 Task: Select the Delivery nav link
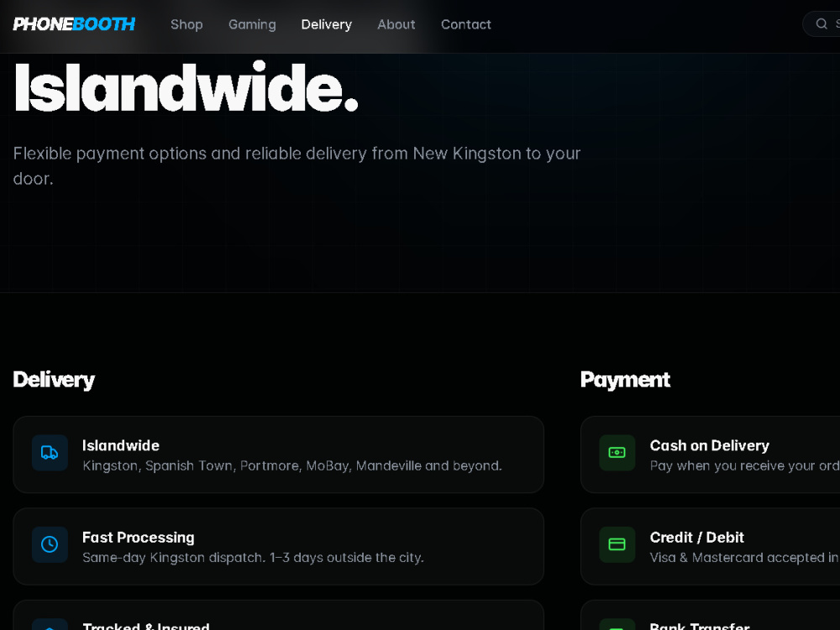[x=326, y=24]
